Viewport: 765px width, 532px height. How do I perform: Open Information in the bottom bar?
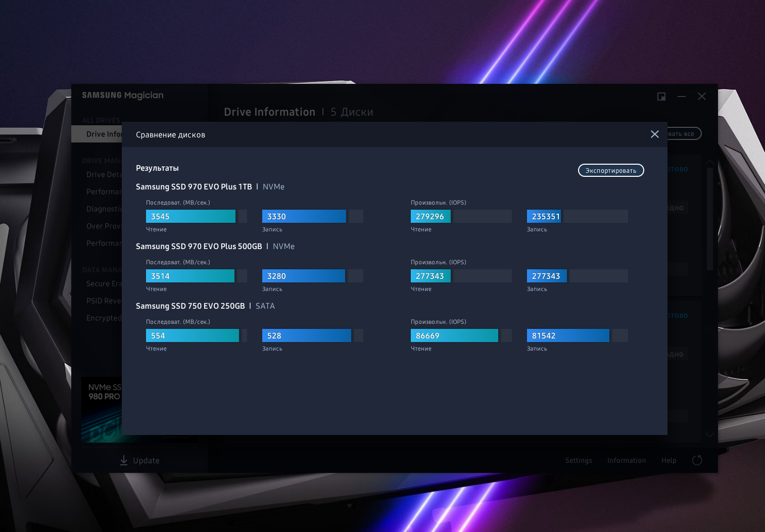pos(627,460)
